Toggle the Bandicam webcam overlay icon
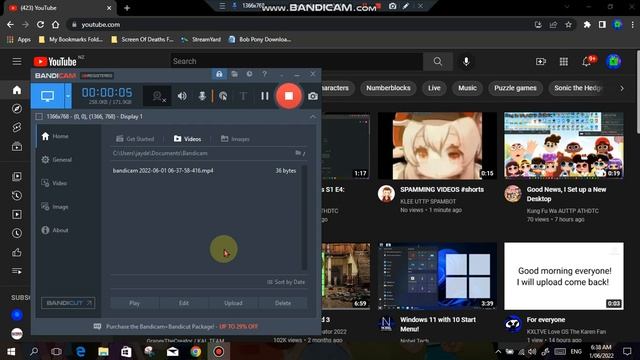 pyautogui.click(x=158, y=96)
